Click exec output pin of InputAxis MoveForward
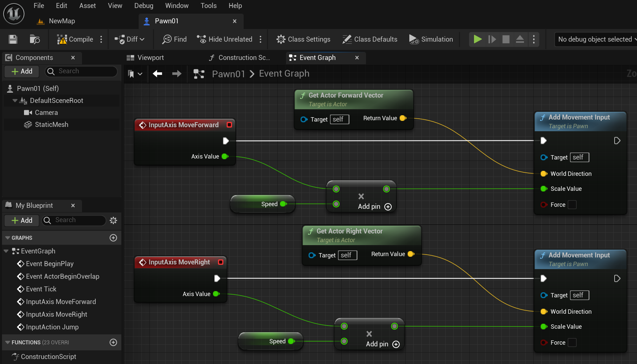The width and height of the screenshot is (637, 364). pos(226,141)
